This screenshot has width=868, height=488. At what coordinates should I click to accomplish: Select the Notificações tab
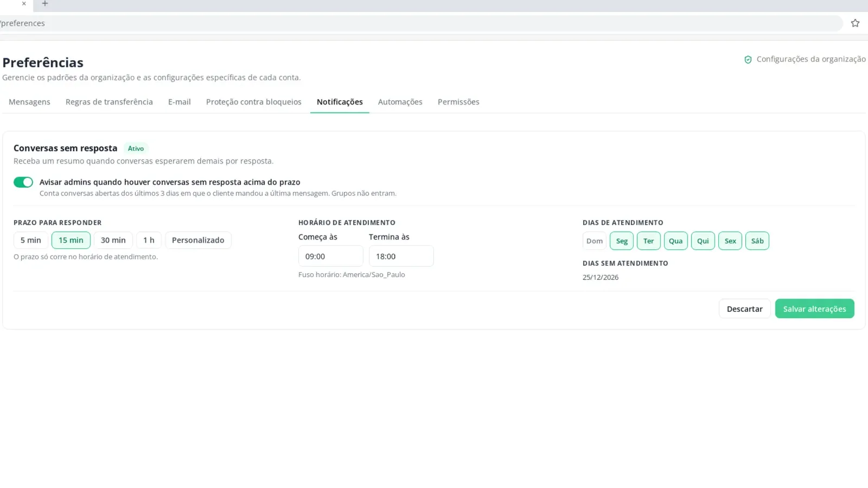pyautogui.click(x=340, y=102)
